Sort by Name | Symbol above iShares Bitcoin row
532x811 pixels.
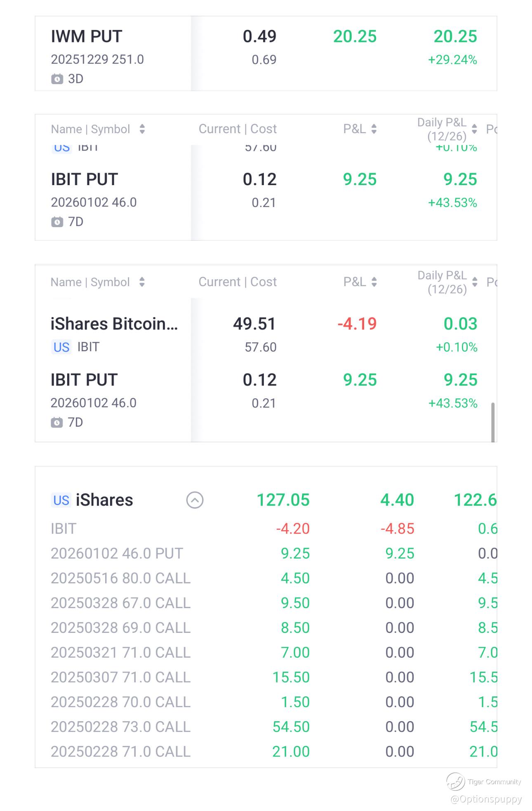pos(142,282)
